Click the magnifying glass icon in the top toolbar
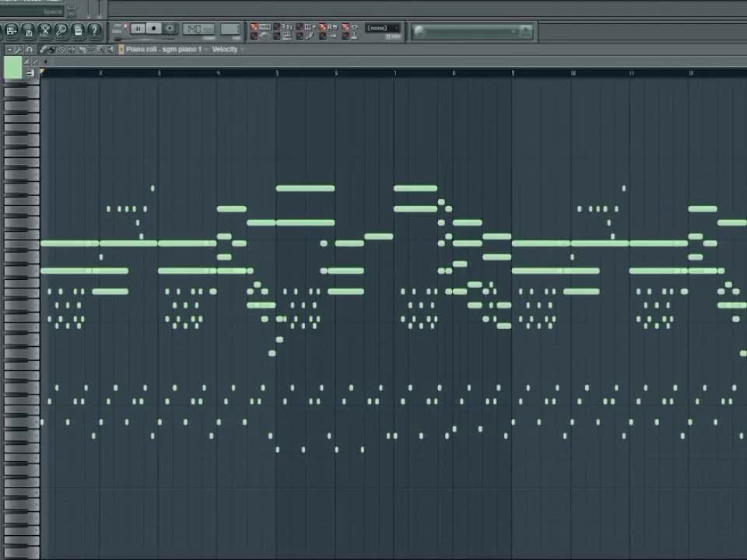This screenshot has width=747, height=560. pos(61,31)
